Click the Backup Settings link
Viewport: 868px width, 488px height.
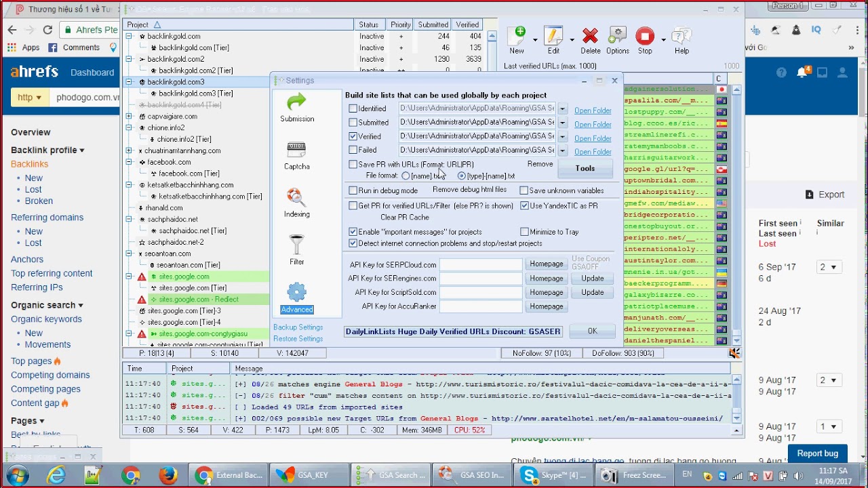[298, 327]
